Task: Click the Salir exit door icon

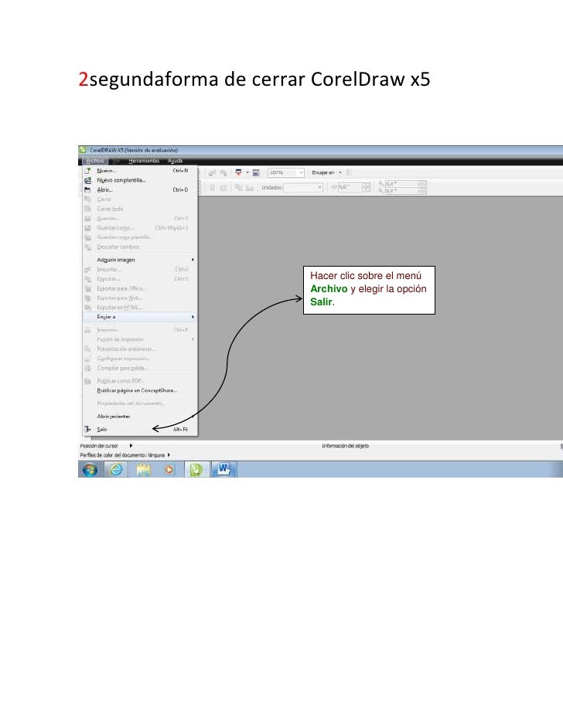Action: pos(87,430)
